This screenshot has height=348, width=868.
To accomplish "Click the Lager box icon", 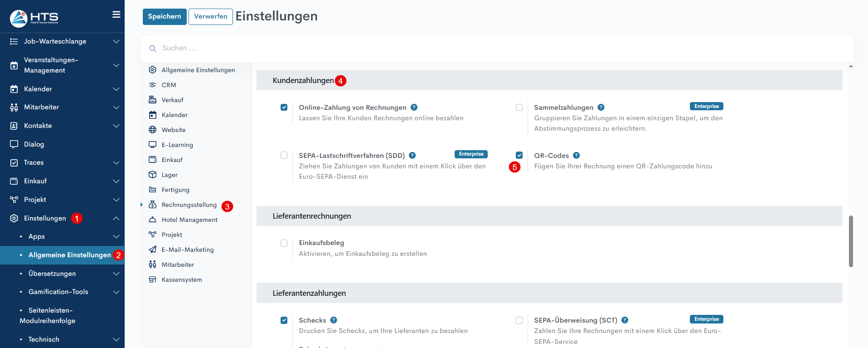I will pyautogui.click(x=153, y=175).
